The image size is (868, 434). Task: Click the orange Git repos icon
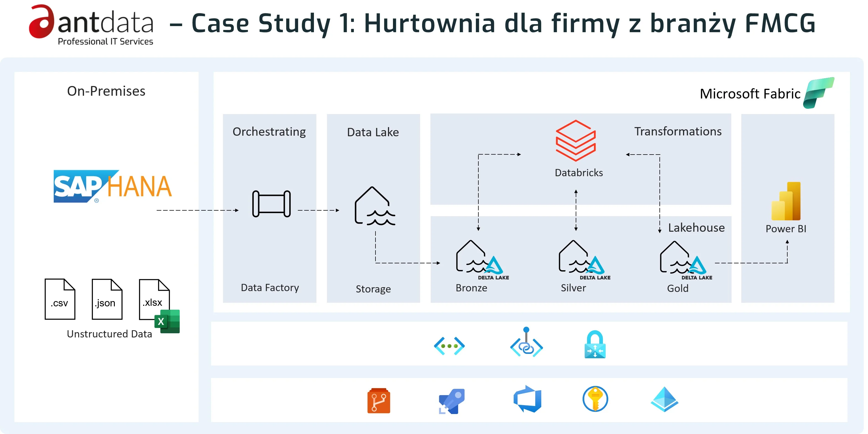pos(379,401)
